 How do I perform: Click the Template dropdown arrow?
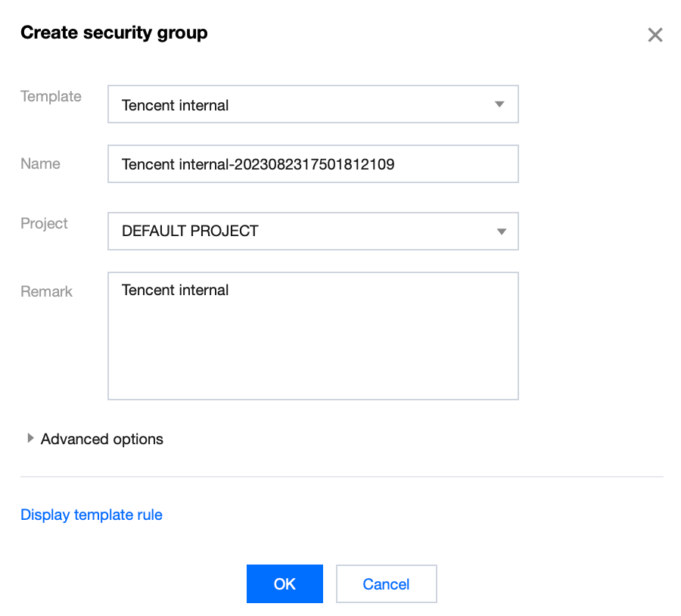click(499, 104)
